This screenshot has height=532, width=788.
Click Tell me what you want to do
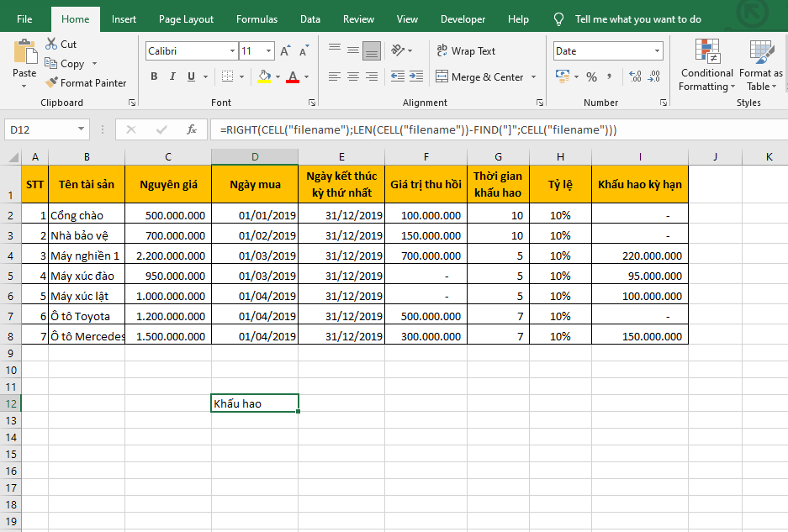tap(637, 19)
